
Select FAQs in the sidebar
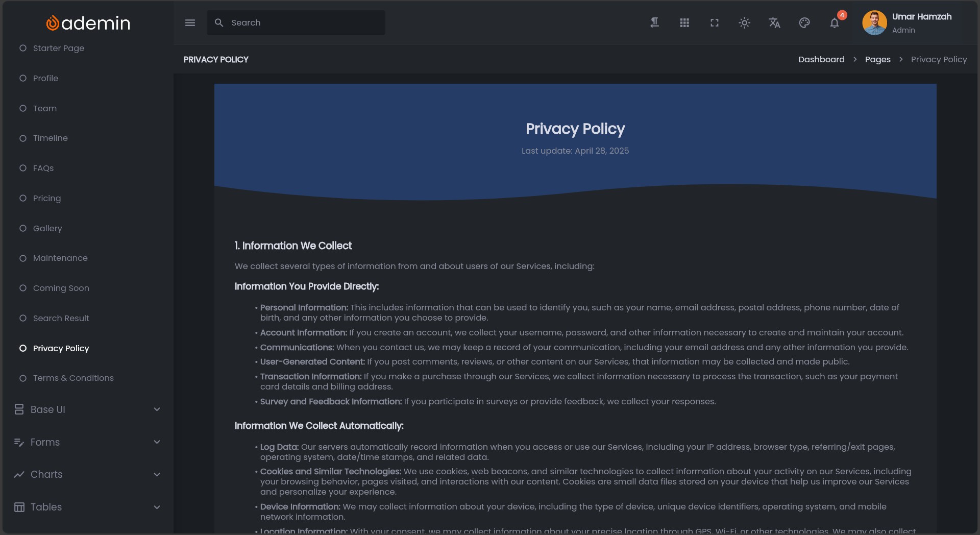click(43, 168)
